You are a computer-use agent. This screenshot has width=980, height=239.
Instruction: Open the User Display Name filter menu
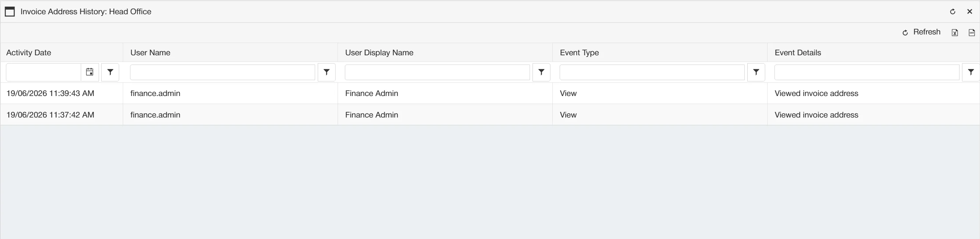(541, 72)
